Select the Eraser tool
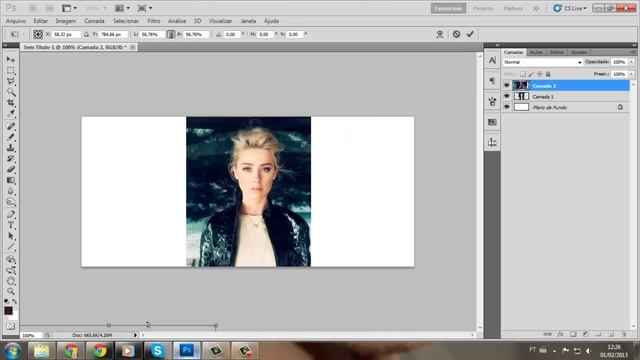Image resolution: width=640 pixels, height=360 pixels. tap(11, 169)
